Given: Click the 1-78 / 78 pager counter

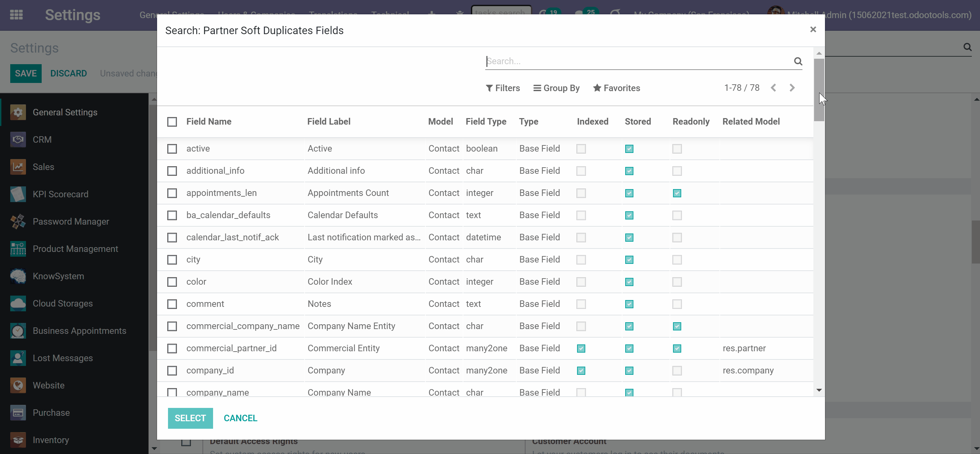Looking at the screenshot, I should (742, 88).
